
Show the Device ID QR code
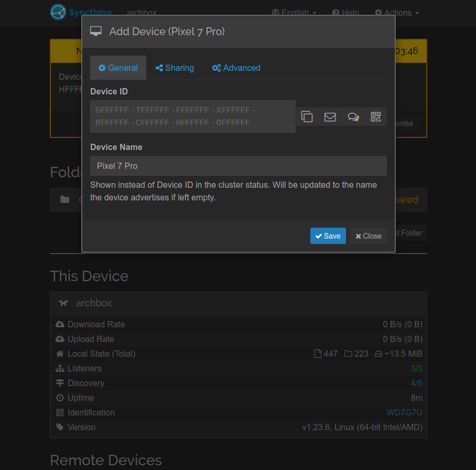375,116
